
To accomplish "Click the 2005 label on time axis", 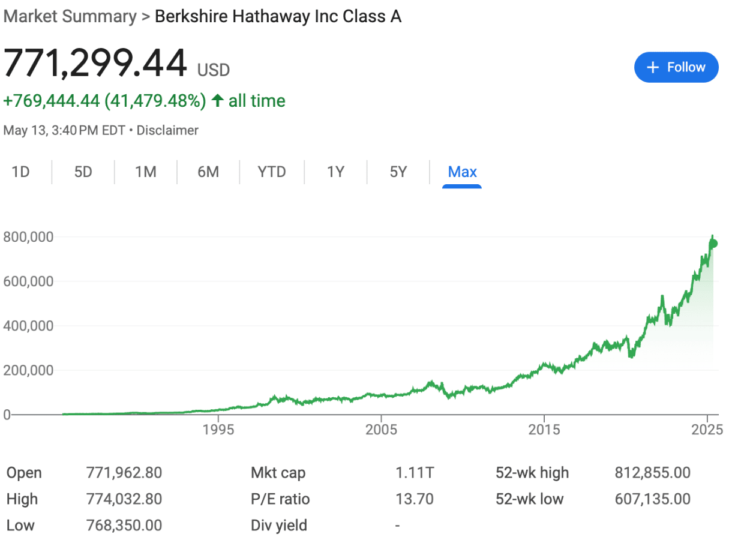I will click(382, 430).
